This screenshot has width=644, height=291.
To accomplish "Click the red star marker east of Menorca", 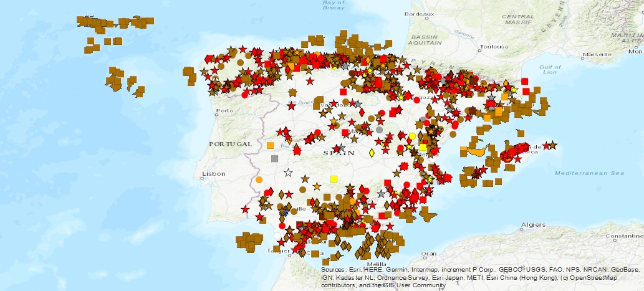I will tap(545, 145).
